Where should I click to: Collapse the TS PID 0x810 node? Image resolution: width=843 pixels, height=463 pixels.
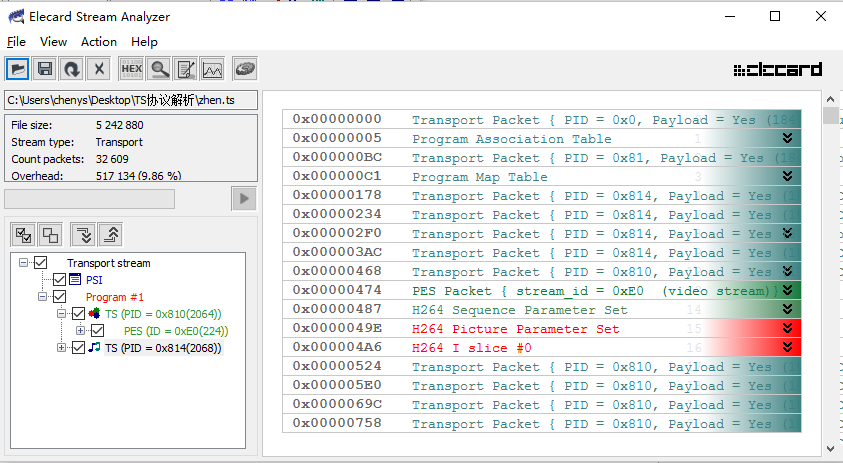(61, 313)
